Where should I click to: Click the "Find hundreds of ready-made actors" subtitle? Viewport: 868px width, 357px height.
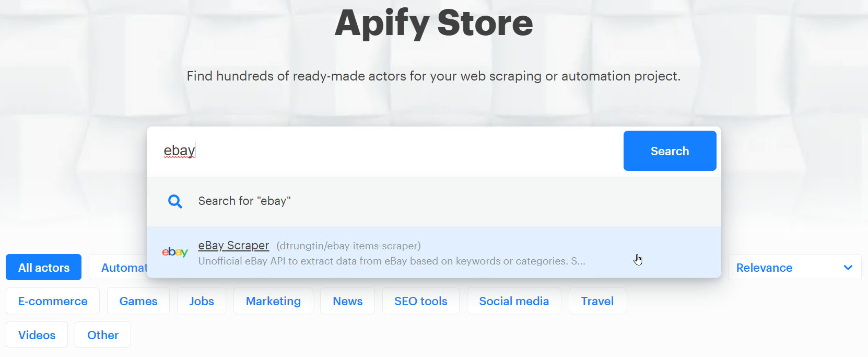433,76
